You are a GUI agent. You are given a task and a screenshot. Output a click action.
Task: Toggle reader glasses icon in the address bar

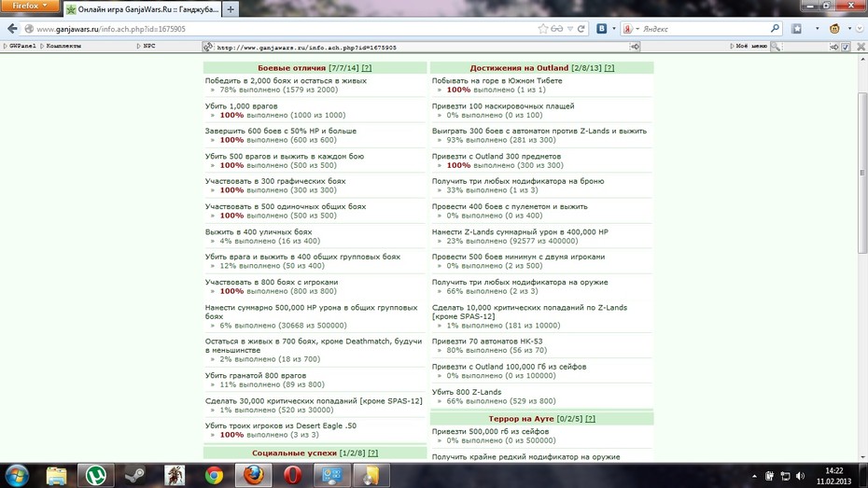tap(557, 29)
